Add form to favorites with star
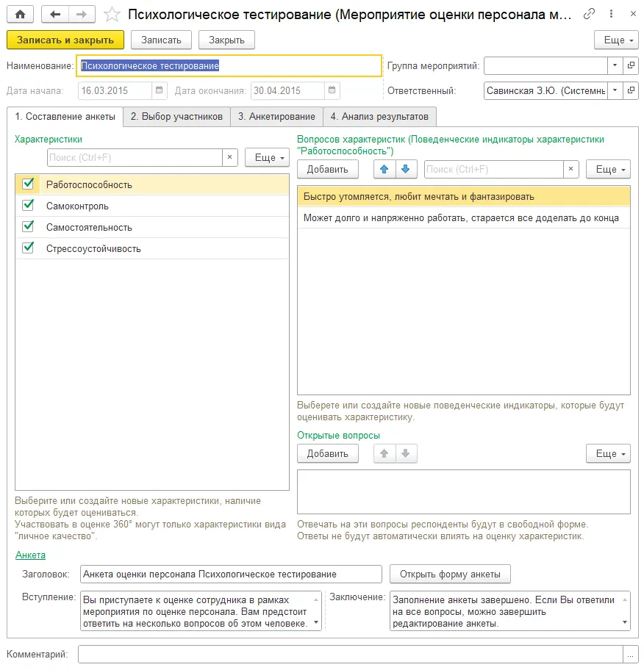The image size is (644, 670). pos(112,15)
